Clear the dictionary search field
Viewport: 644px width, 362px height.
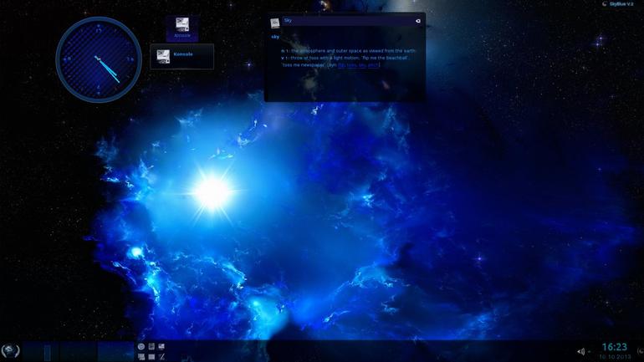tap(417, 21)
